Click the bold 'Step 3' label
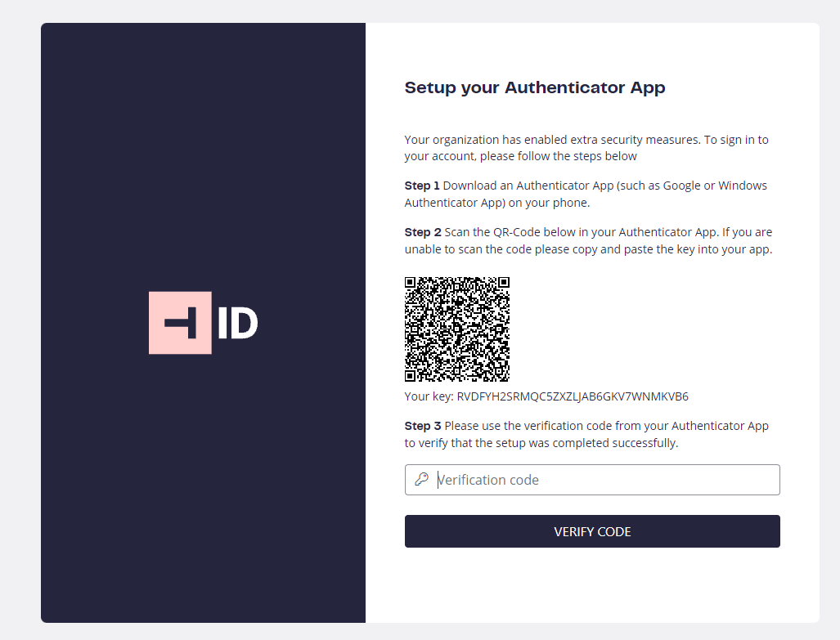This screenshot has height=640, width=840. click(x=423, y=427)
